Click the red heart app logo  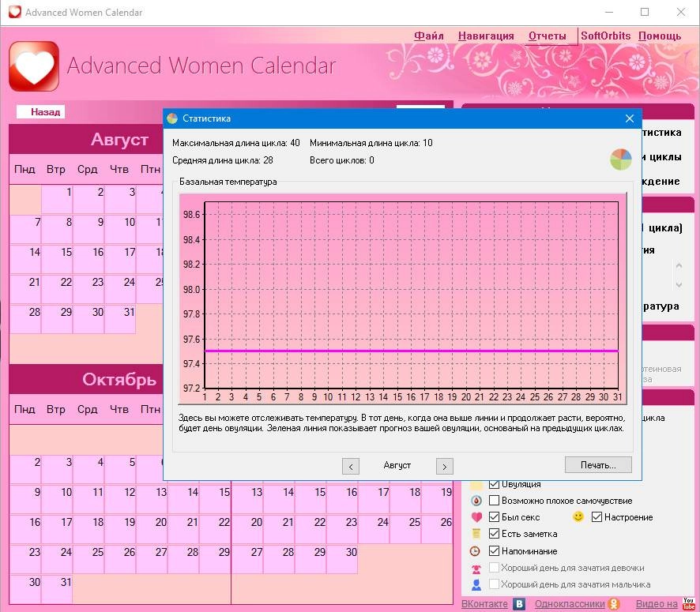pos(34,66)
